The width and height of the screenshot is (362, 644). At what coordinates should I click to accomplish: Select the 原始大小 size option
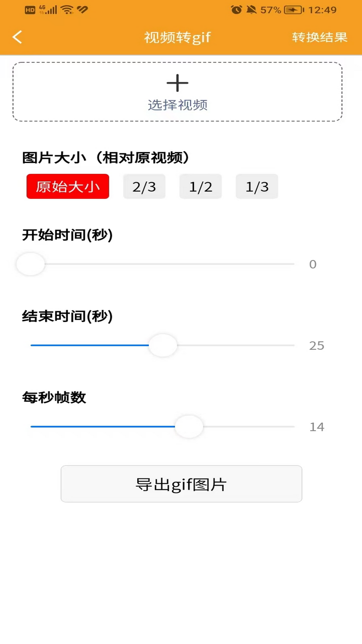point(67,186)
